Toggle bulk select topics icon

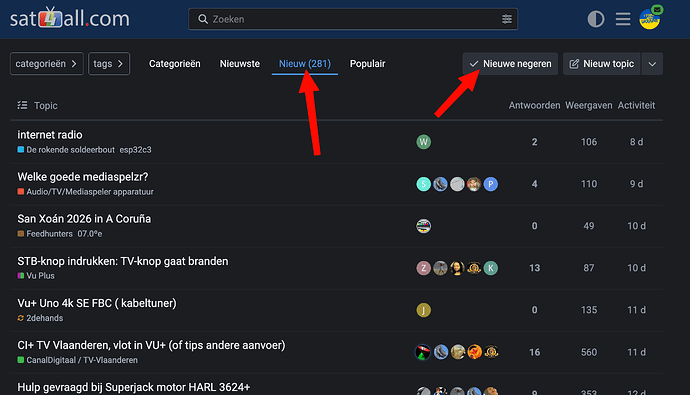22,105
